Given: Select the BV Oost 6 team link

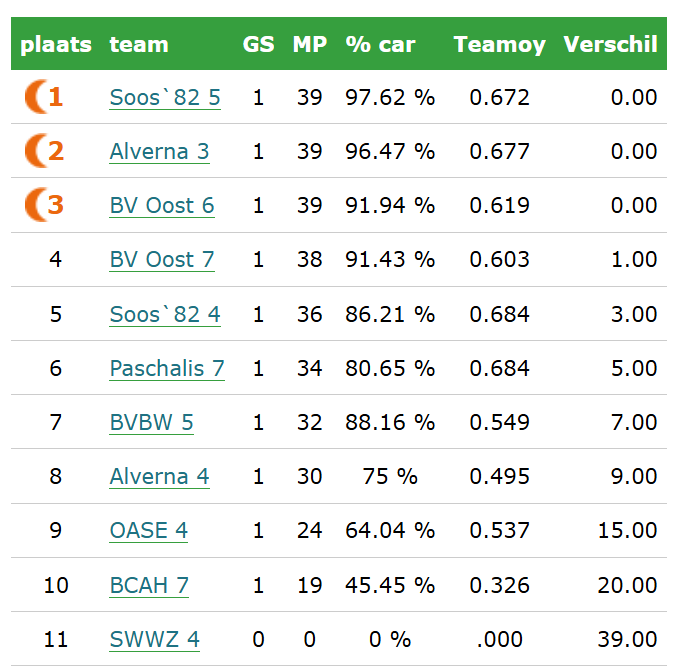Looking at the screenshot, I should click(162, 206).
